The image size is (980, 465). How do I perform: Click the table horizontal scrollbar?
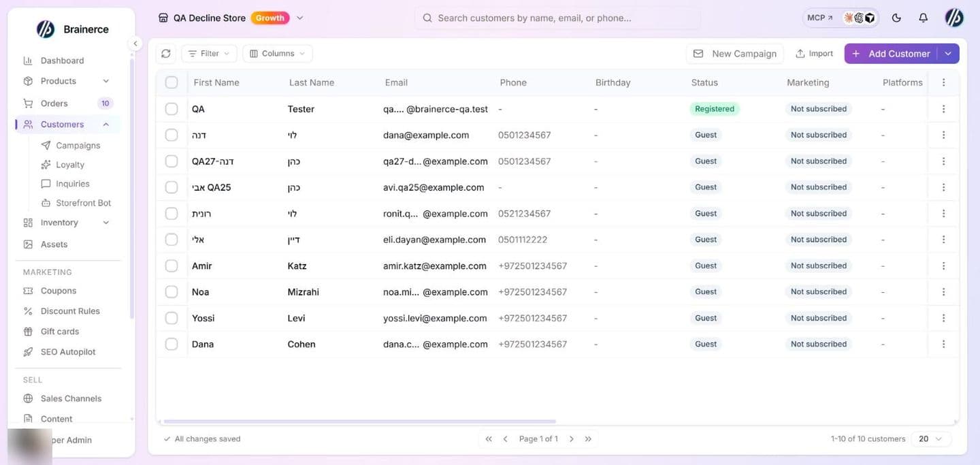pyautogui.click(x=359, y=421)
